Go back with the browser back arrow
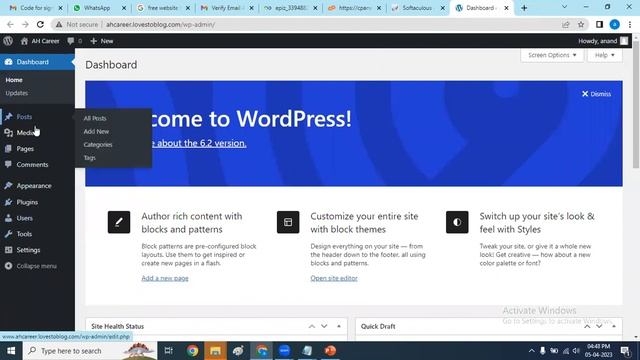 tap(10, 24)
